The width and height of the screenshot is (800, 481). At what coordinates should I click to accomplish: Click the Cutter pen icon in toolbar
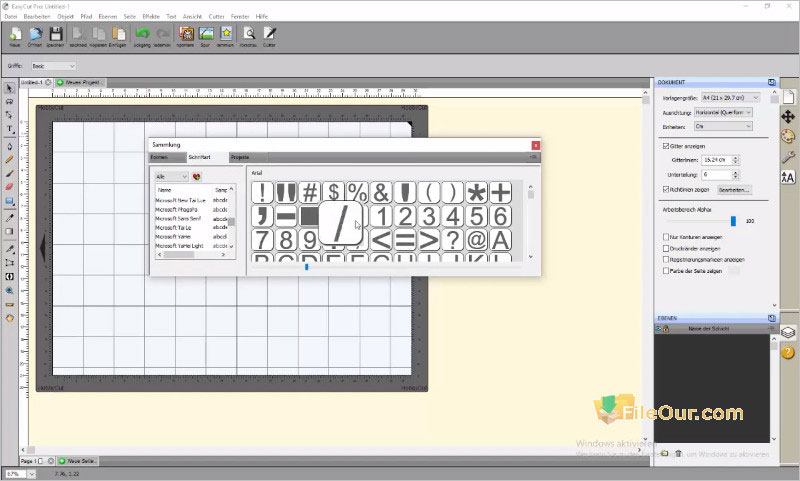tap(269, 34)
